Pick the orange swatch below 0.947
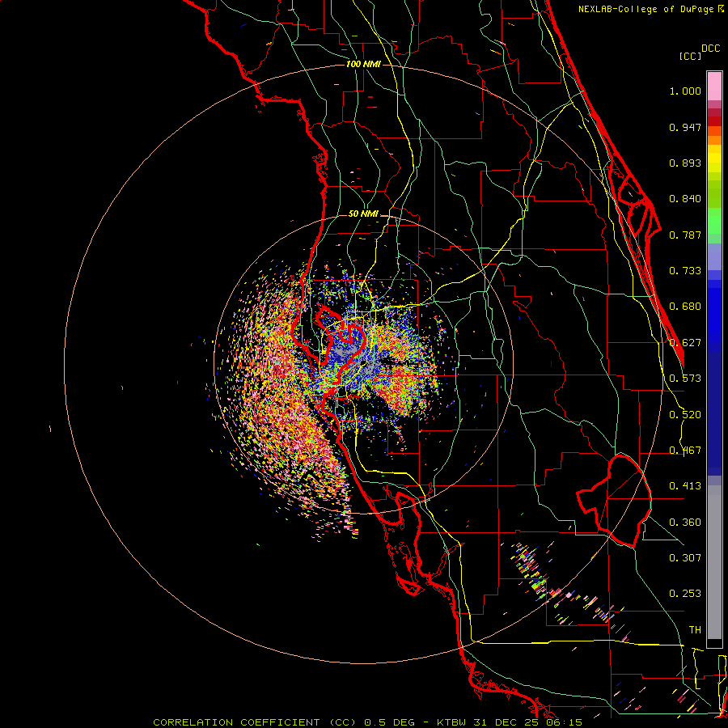This screenshot has height=728, width=728. (714, 140)
